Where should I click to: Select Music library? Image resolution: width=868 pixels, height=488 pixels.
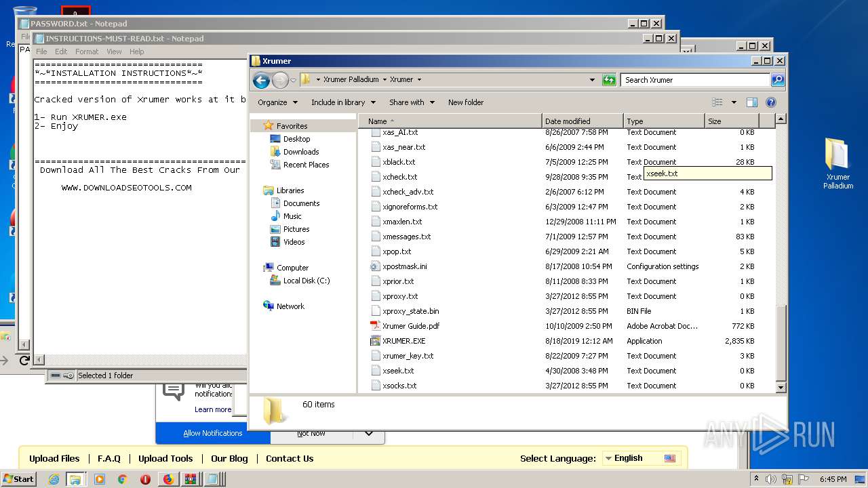[292, 216]
